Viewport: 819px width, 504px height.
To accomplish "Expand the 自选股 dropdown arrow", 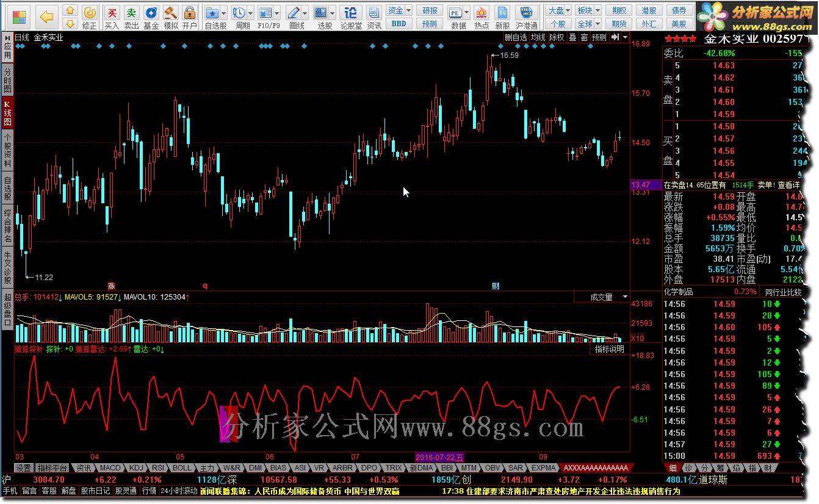I will (223, 13).
